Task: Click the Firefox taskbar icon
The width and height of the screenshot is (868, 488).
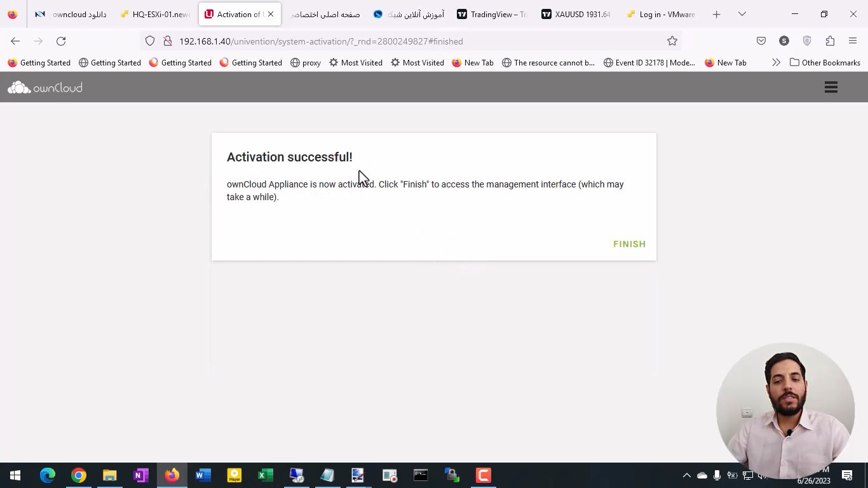Action: [x=172, y=475]
